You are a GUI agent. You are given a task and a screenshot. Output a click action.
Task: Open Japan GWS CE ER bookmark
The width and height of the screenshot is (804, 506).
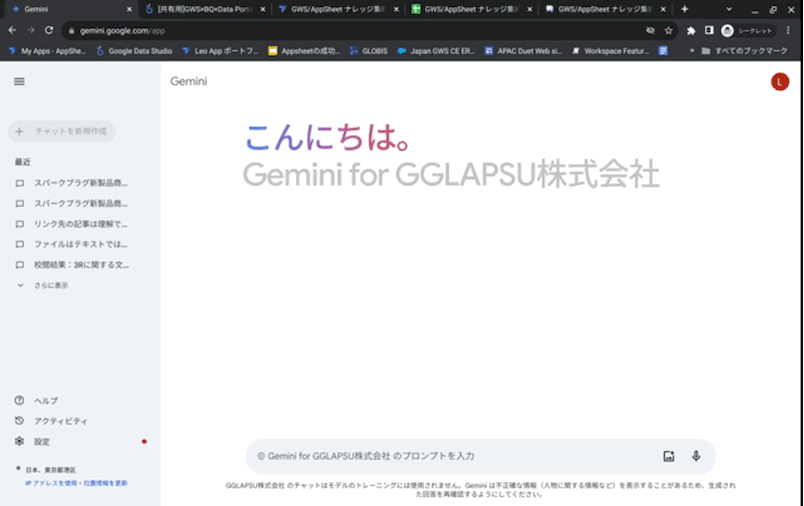(x=436, y=51)
